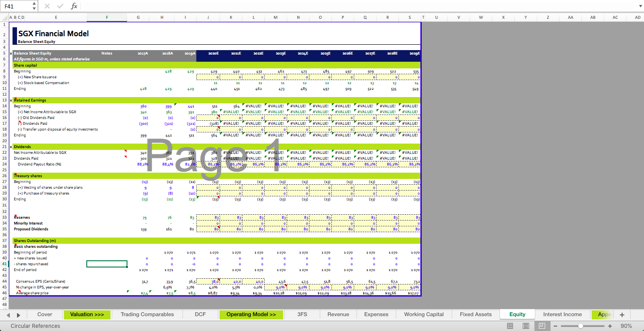Open the Name Box stepper arrows
Screen dimensions: 644x331
tap(34, 6)
